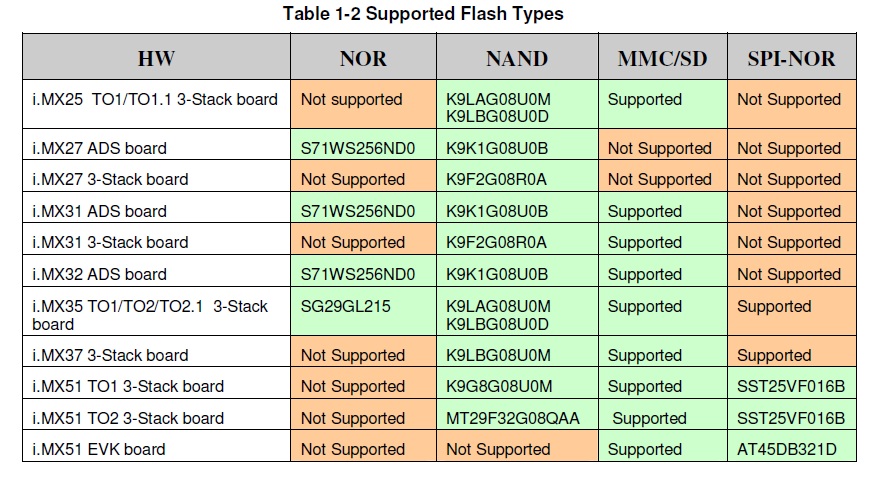
Task: Select NAND "Not Supported" cell for i.MX51 EVK
Action: pyautogui.click(x=498, y=449)
